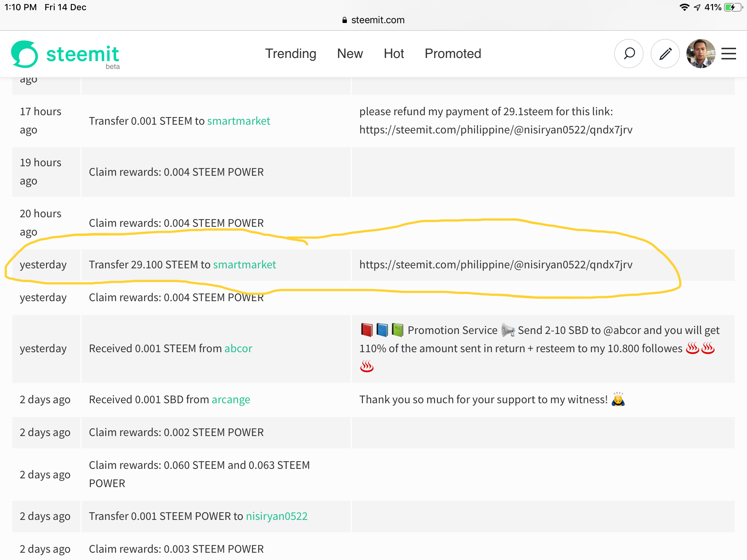Open the Hot posts tab
The height and width of the screenshot is (560, 747).
click(x=394, y=54)
